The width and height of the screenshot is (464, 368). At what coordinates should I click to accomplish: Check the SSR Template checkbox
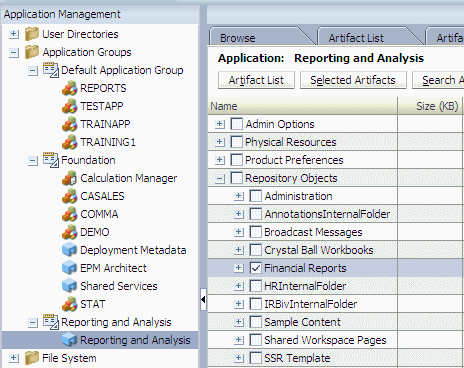pos(255,358)
